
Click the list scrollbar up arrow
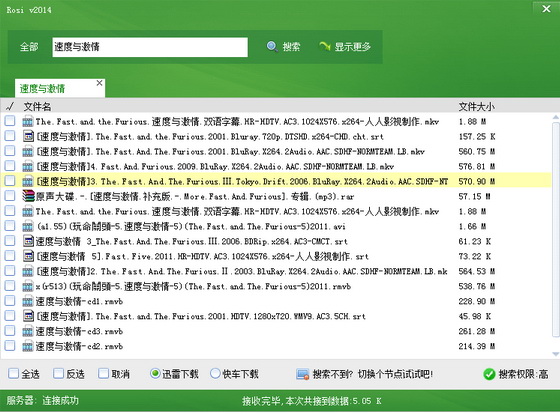tap(555, 117)
